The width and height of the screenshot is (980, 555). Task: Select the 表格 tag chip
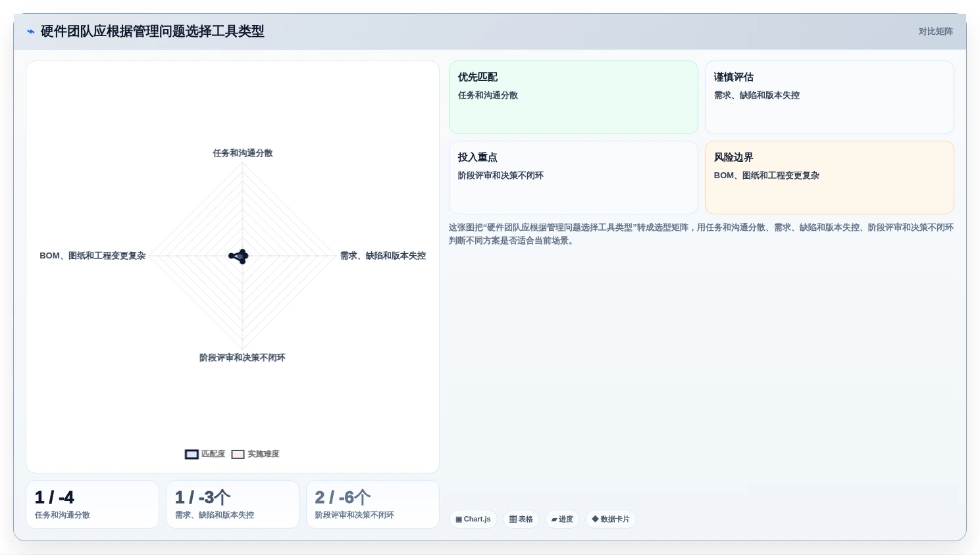pyautogui.click(x=521, y=519)
